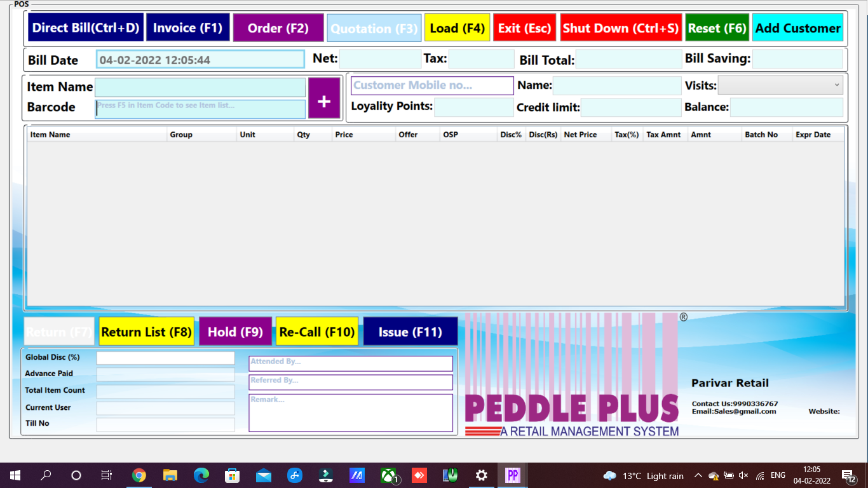The height and width of the screenshot is (488, 868).
Task: Click the Add Customer button
Action: coord(797,28)
